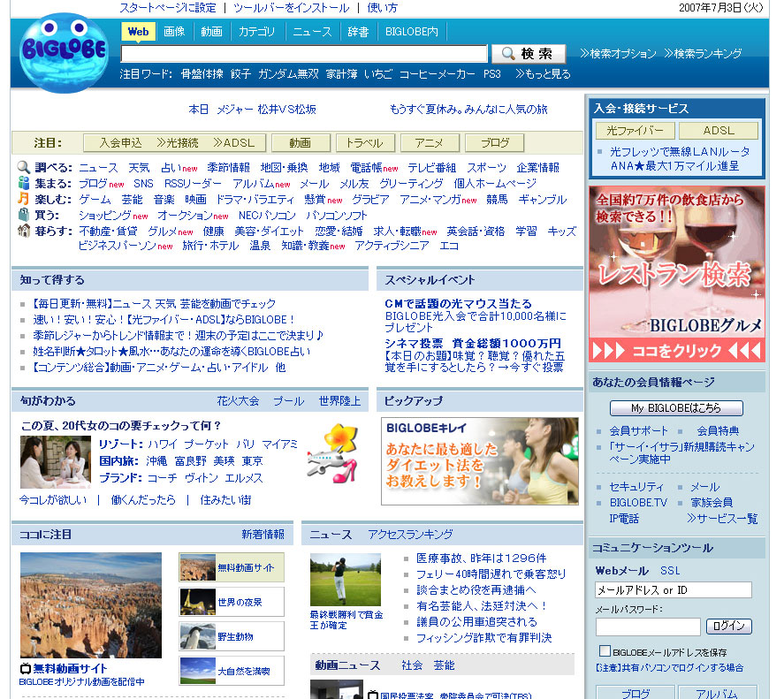Click My BIGLOBEはこちら button
784x699 pixels.
coord(676,408)
